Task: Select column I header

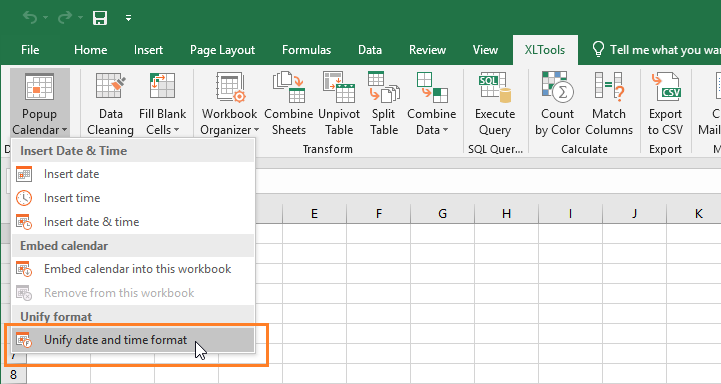Action: pos(570,214)
